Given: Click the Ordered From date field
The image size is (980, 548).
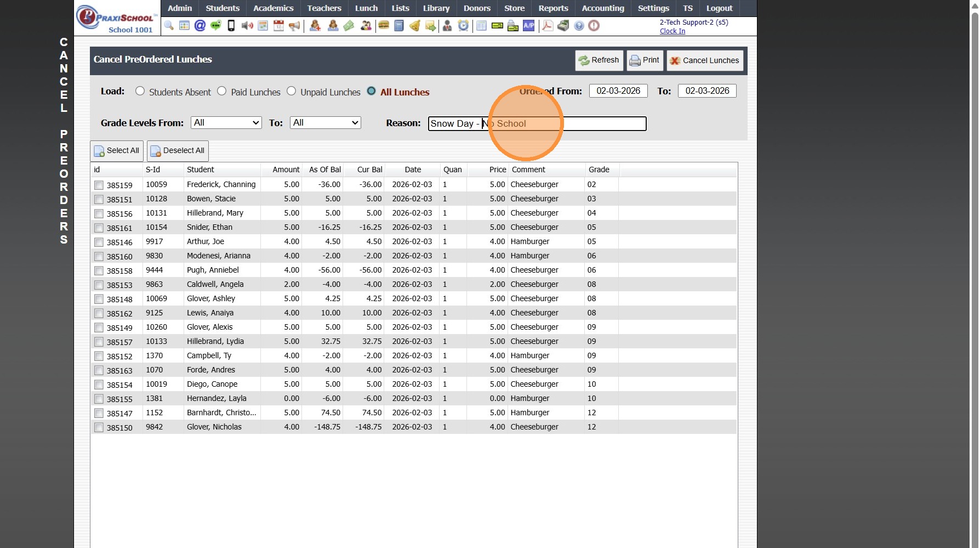Looking at the screenshot, I should [618, 91].
